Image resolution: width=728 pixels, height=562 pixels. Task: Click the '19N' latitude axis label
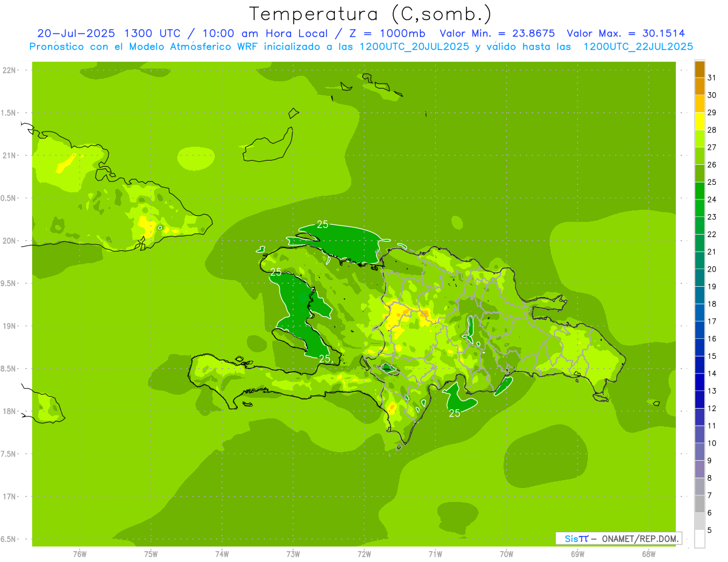9,326
